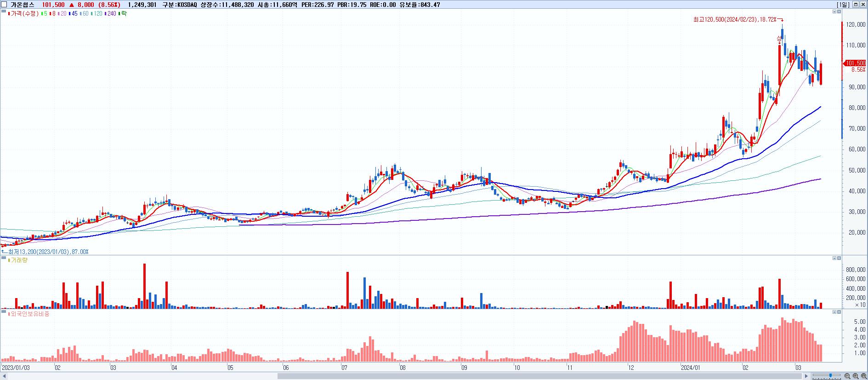868x380 pixels.
Task: Toggle the 20-day moving average legend
Action: point(62,13)
